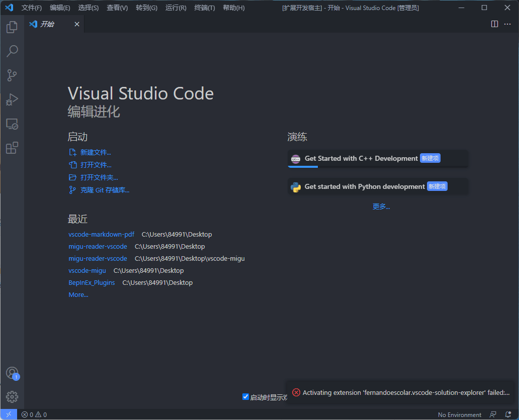Open the Accounts icon in the sidebar

(12, 373)
